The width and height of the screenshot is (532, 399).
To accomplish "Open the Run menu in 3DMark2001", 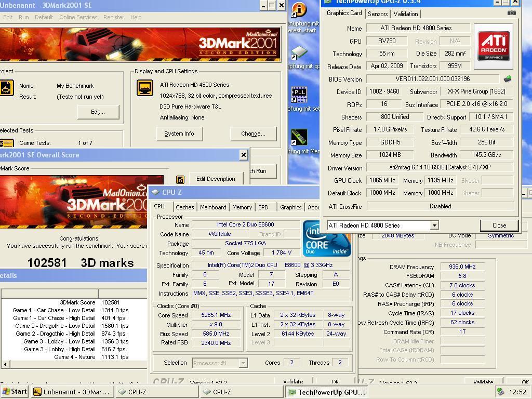I will pos(24,17).
